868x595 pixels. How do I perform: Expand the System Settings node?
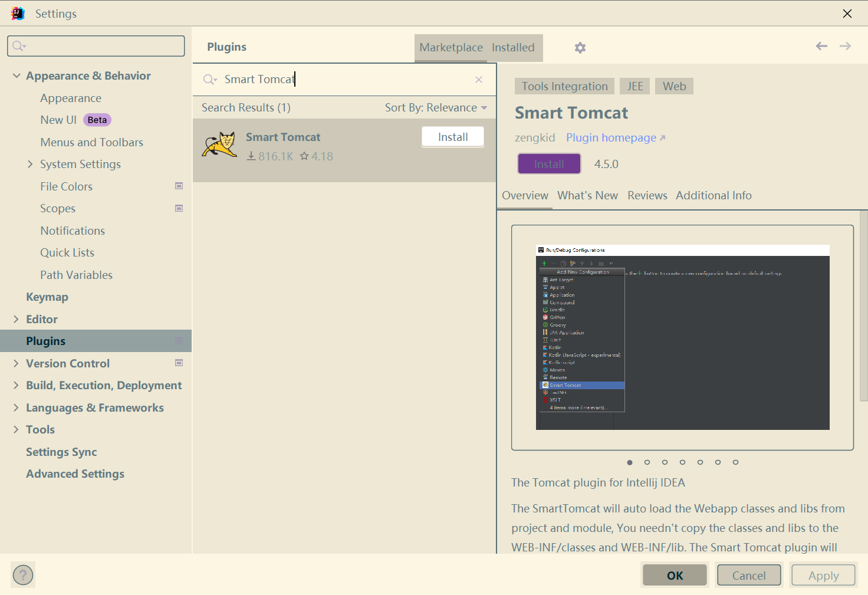[30, 164]
